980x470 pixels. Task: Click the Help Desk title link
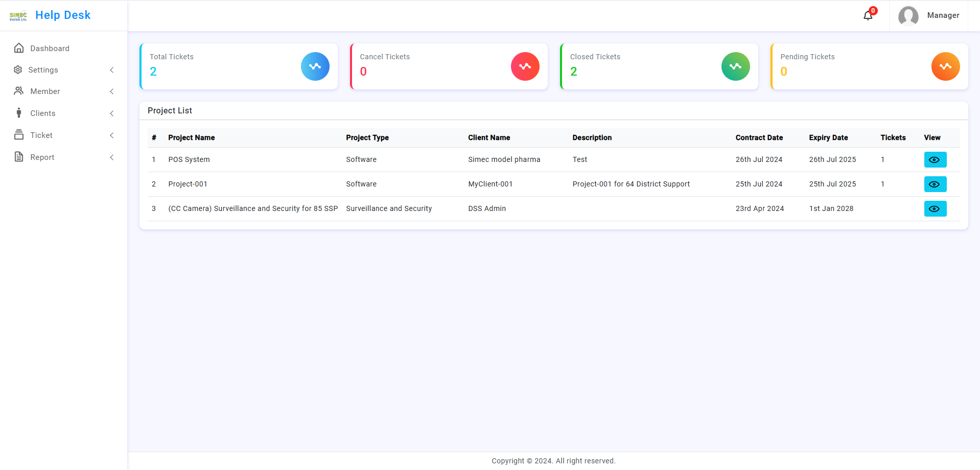[63, 15]
